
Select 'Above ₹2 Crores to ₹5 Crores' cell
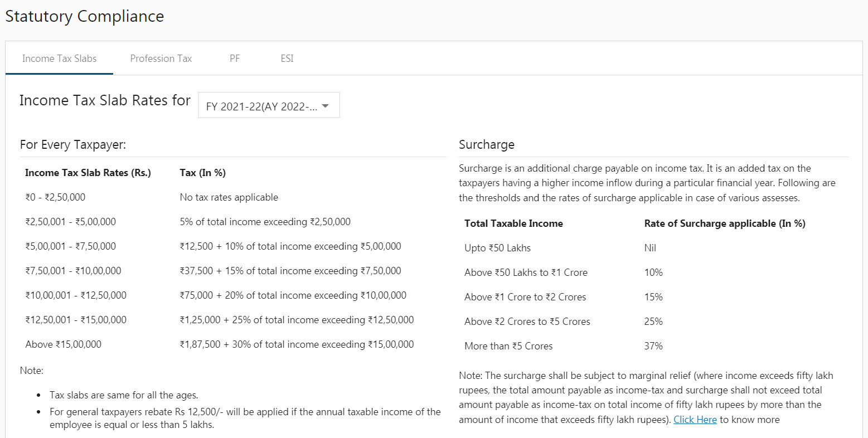[x=527, y=322]
